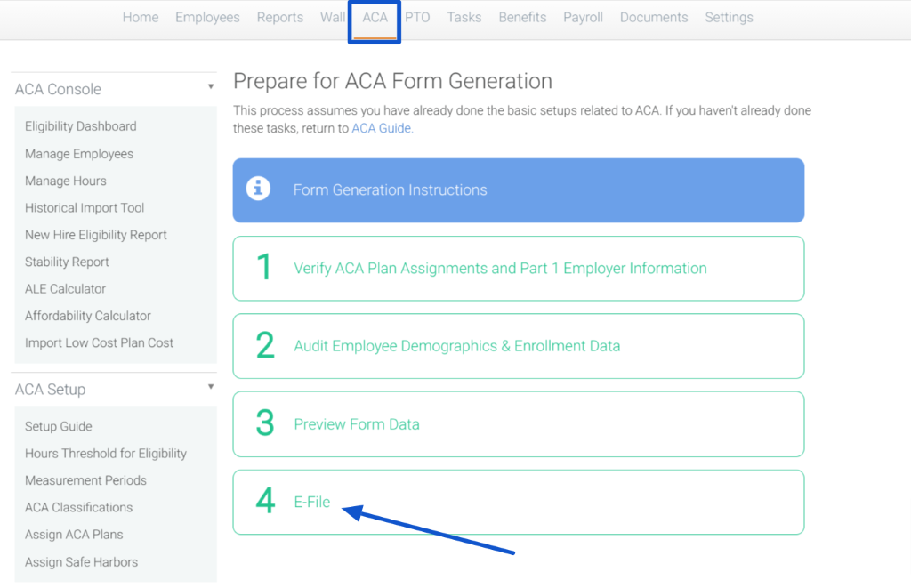
Task: Switch to the Payroll tab
Action: pos(583,18)
